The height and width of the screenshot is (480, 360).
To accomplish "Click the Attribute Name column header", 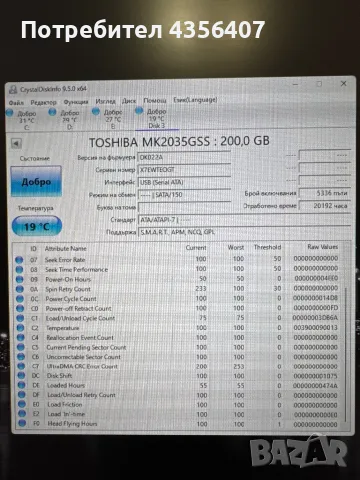I will coord(66,248).
